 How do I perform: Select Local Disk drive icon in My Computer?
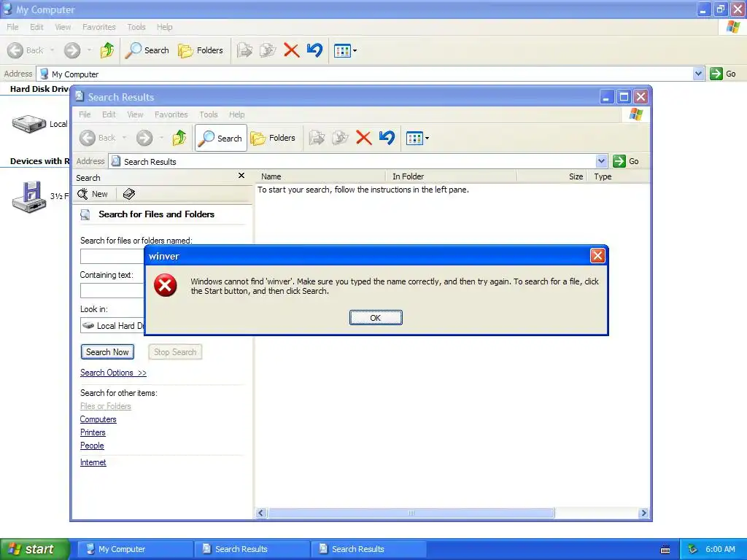click(x=29, y=124)
